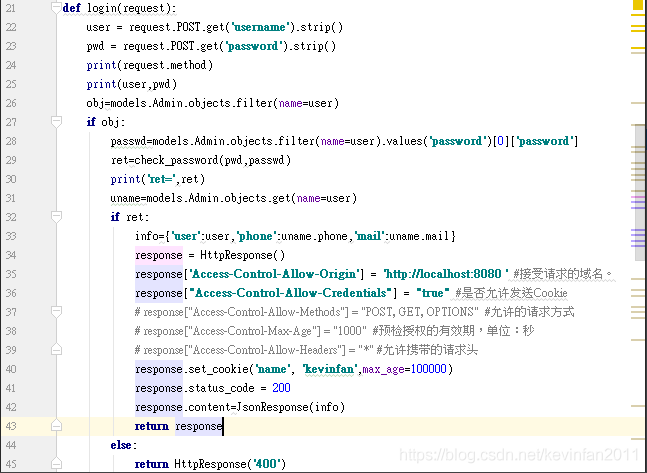Click the first 'password' string on line 23
Viewport: 647px width, 473px height.
(x=253, y=46)
